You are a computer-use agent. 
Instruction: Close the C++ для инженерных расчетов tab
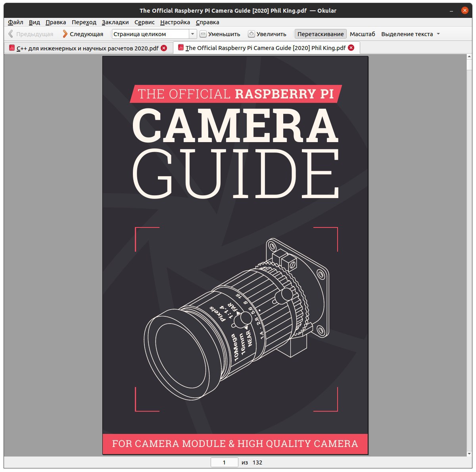(164, 48)
